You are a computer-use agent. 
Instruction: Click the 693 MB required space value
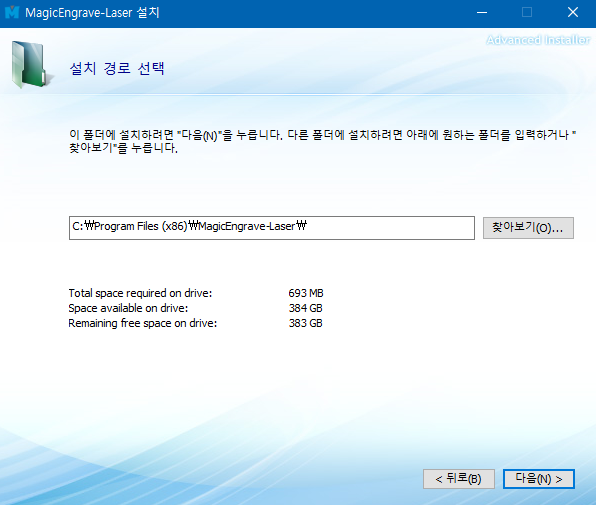point(306,293)
